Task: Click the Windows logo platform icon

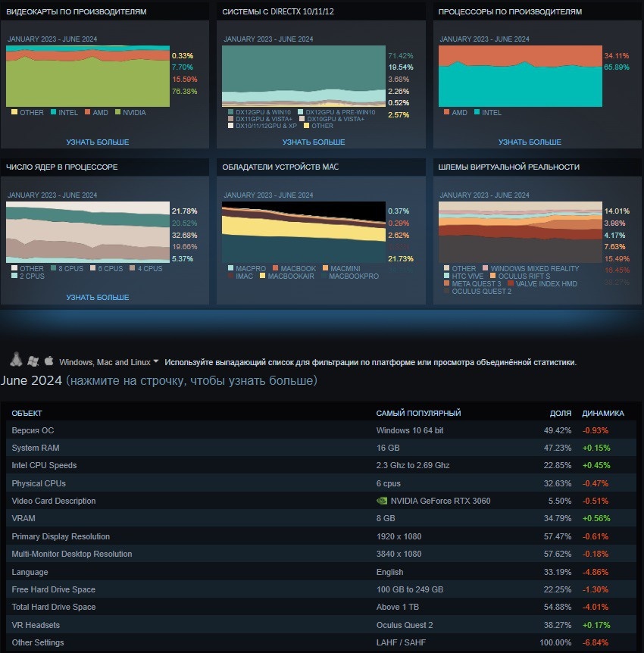Action: (x=33, y=361)
